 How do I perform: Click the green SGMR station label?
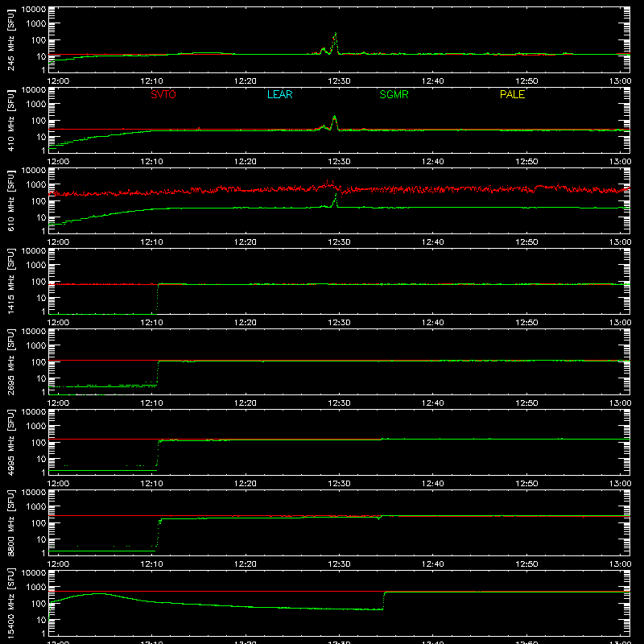coord(394,94)
